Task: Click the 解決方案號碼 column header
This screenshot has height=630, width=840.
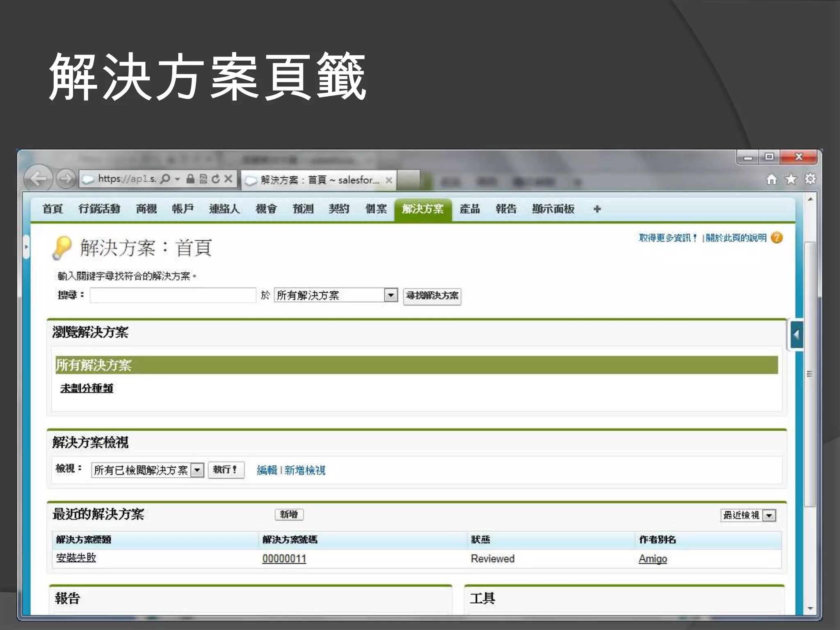Action: point(290,540)
